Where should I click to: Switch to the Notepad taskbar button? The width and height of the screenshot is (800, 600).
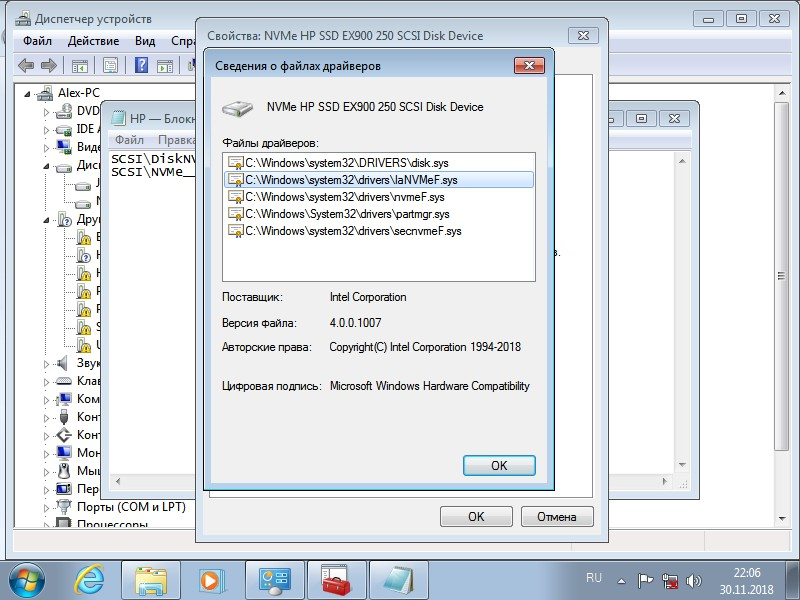(x=398, y=581)
